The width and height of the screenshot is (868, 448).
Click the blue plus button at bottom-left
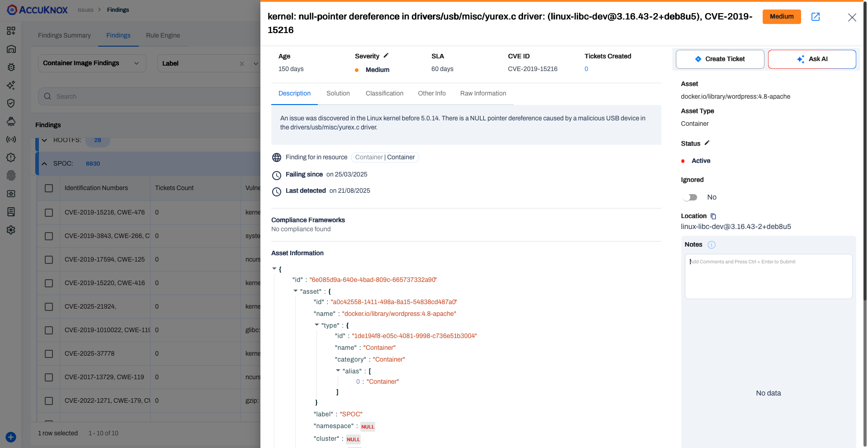[x=11, y=437]
